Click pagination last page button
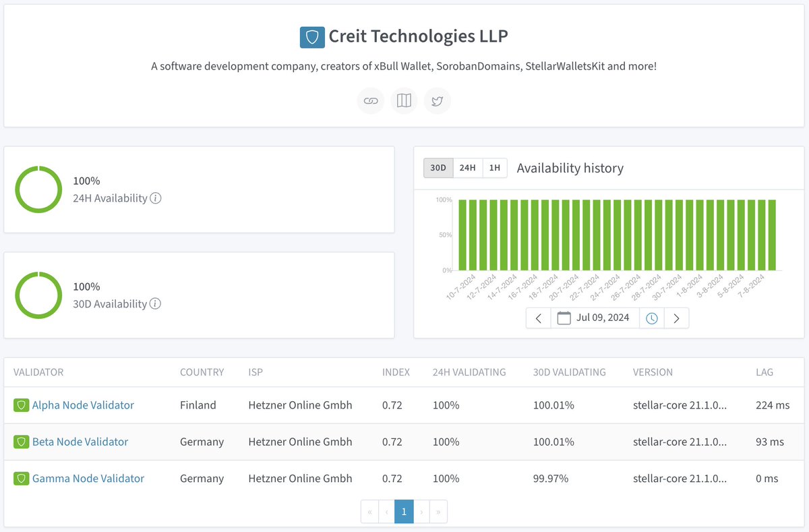 [x=438, y=512]
